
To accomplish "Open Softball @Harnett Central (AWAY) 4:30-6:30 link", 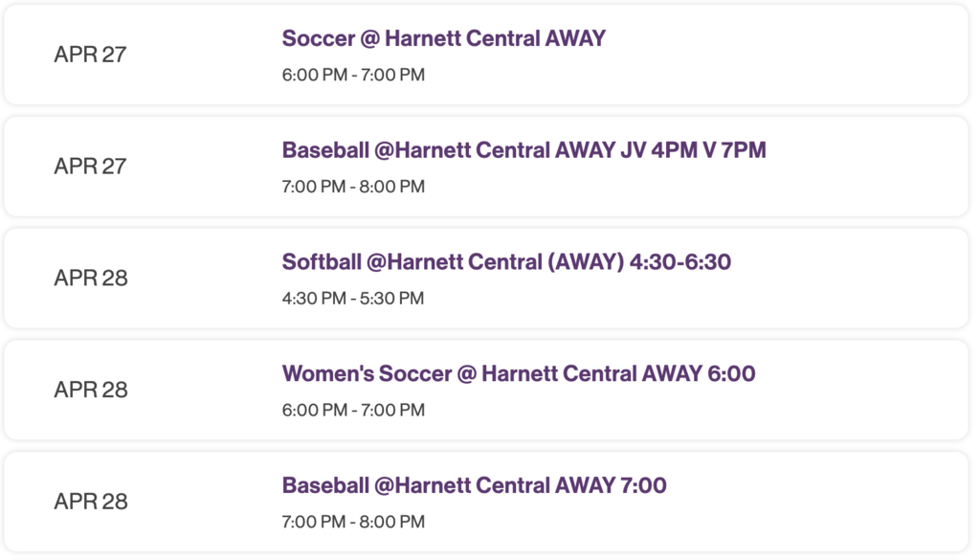I will click(506, 262).
